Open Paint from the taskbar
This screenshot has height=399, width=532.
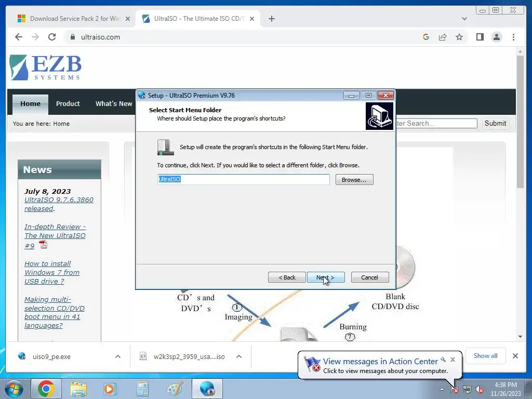[175, 389]
